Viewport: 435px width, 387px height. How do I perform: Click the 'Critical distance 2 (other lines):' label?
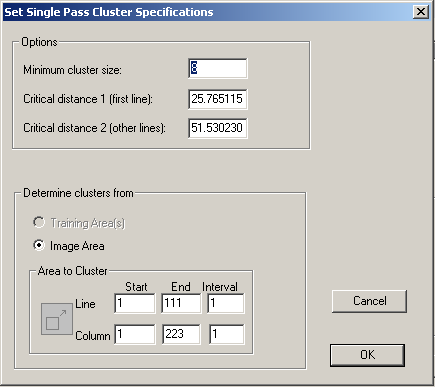click(x=94, y=128)
